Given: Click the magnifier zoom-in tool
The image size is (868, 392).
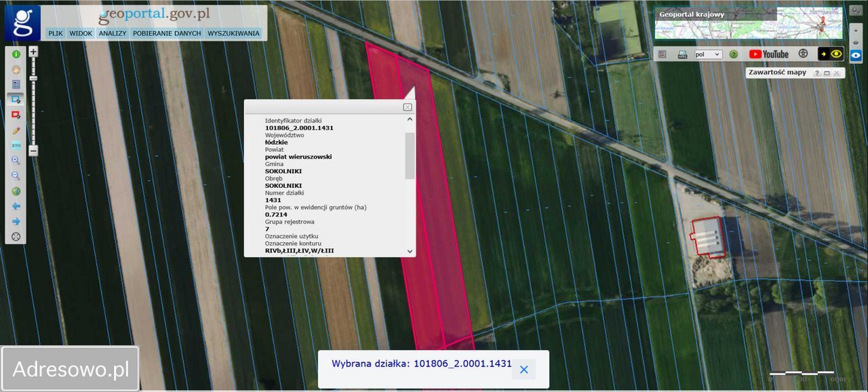Looking at the screenshot, I should [16, 161].
